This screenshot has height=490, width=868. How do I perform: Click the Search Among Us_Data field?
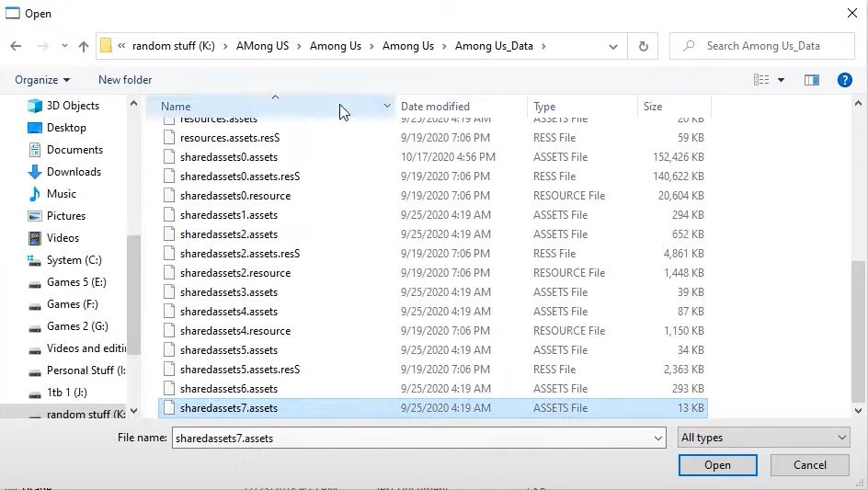(x=762, y=46)
